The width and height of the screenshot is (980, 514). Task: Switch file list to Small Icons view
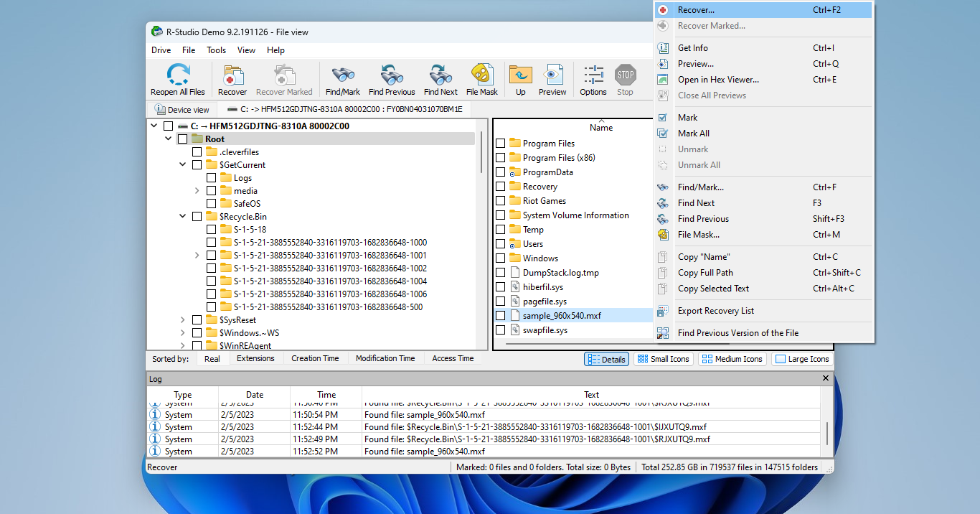(x=664, y=359)
